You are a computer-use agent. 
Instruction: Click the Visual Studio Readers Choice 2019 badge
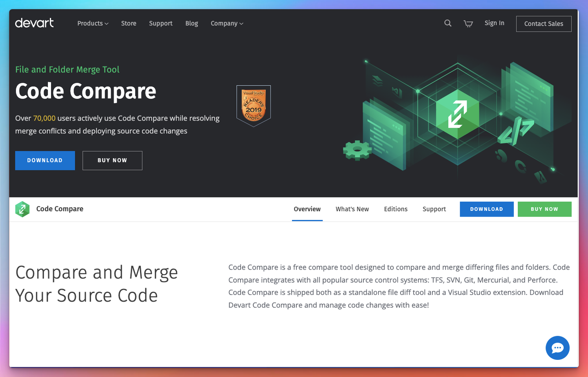coord(254,106)
